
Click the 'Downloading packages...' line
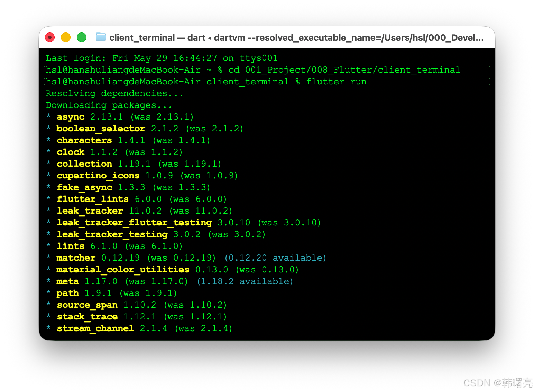(109, 105)
